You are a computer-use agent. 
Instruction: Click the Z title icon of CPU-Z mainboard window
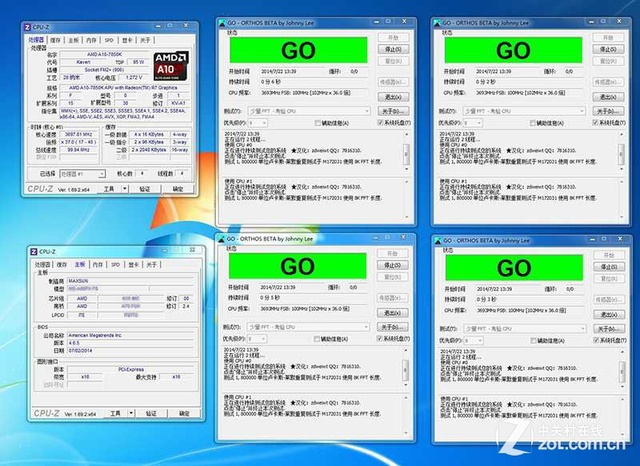tap(34, 252)
